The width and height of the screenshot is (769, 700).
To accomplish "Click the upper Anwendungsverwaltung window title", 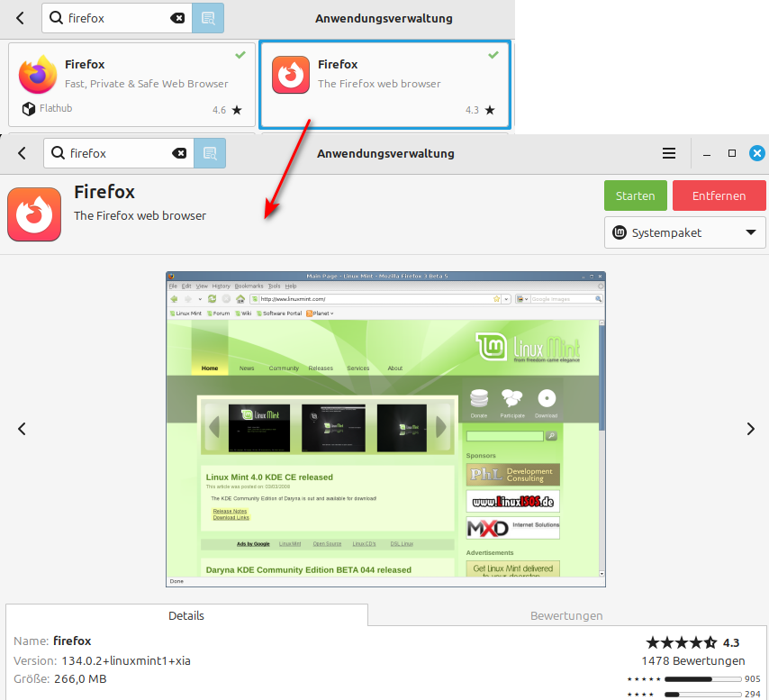I will [x=384, y=18].
